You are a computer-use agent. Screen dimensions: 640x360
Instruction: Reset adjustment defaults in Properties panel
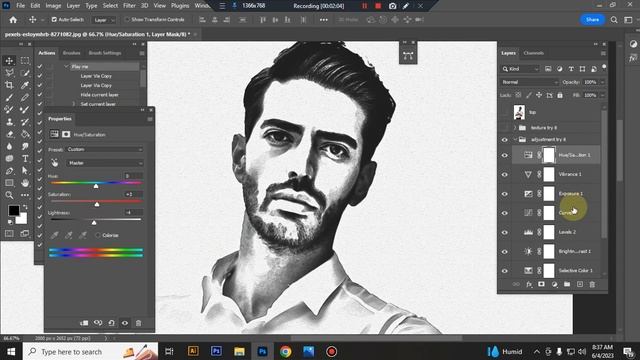tap(111, 323)
